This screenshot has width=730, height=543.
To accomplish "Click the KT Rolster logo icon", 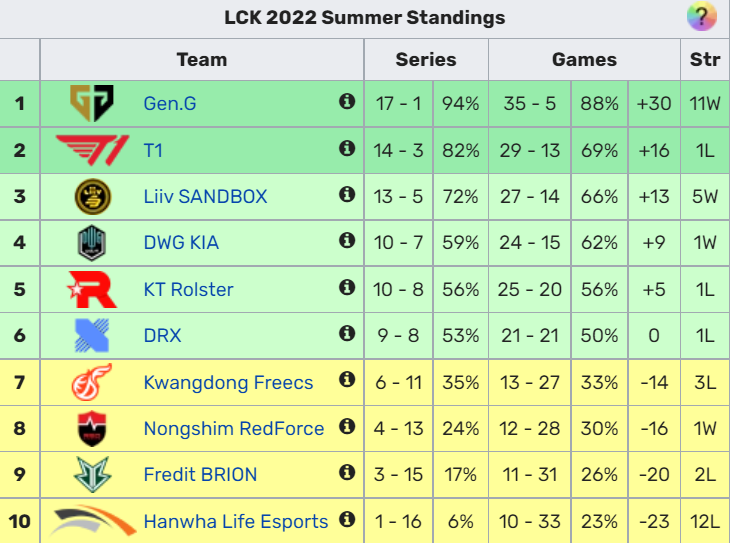I will 92,289.
